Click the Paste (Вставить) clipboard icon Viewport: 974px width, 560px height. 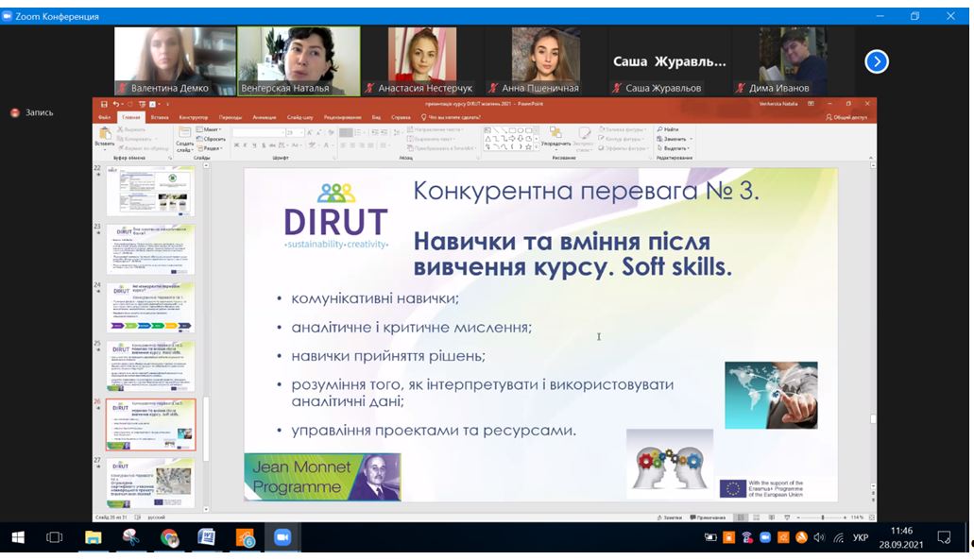point(105,134)
